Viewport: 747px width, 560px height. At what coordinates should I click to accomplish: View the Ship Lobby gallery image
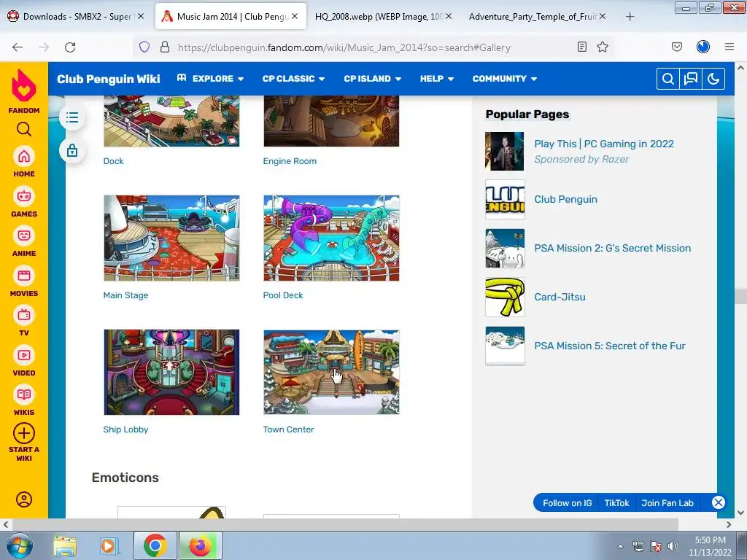click(x=171, y=372)
